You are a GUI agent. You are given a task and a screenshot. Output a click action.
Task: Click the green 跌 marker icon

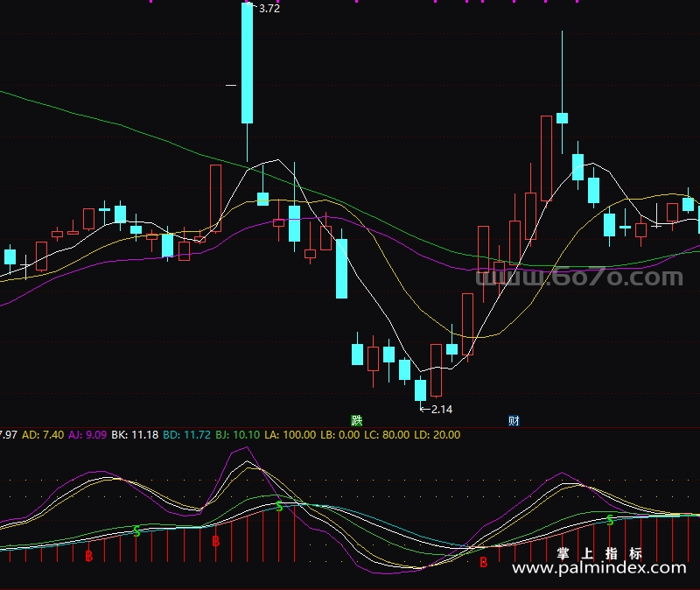tap(357, 420)
